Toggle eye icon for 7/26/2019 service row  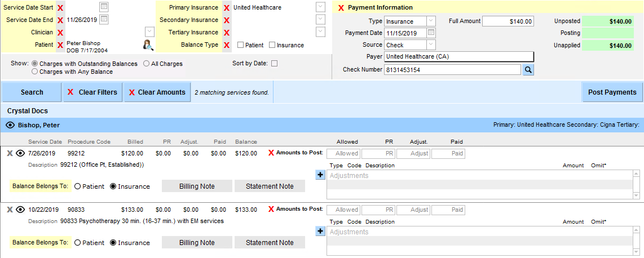tap(21, 153)
